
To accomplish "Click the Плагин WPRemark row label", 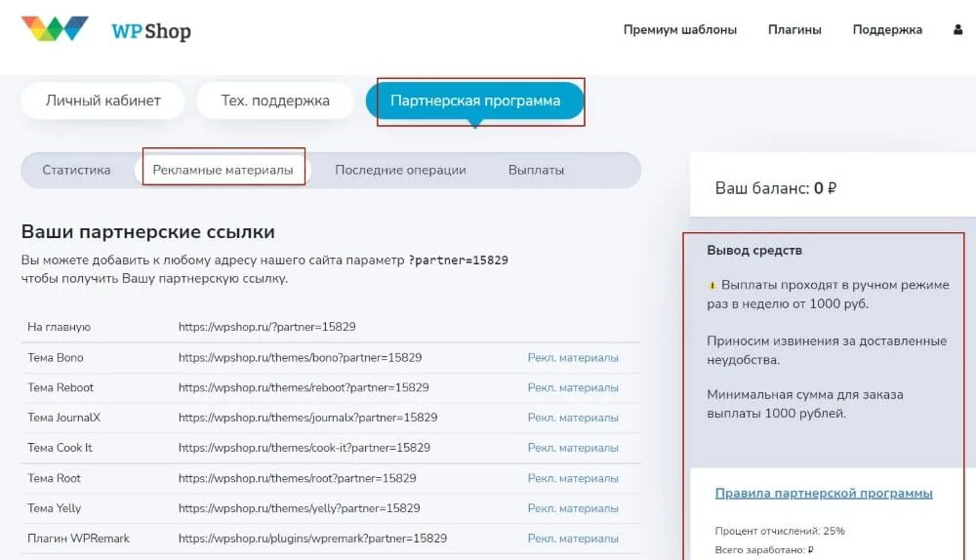I will click(x=78, y=539).
